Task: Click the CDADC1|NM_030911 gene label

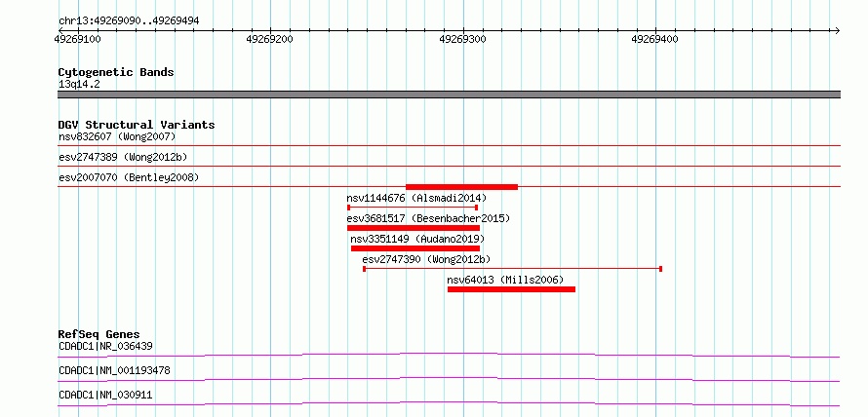Action: coord(105,395)
